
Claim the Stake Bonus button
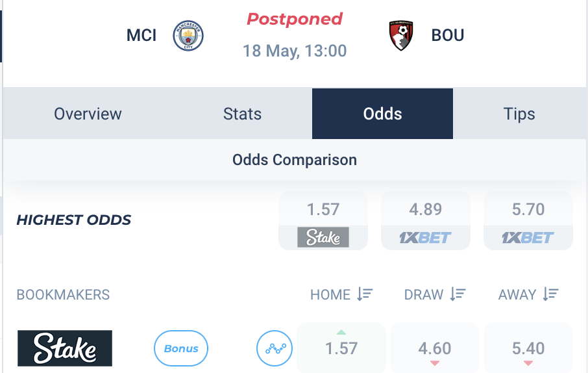pos(181,348)
